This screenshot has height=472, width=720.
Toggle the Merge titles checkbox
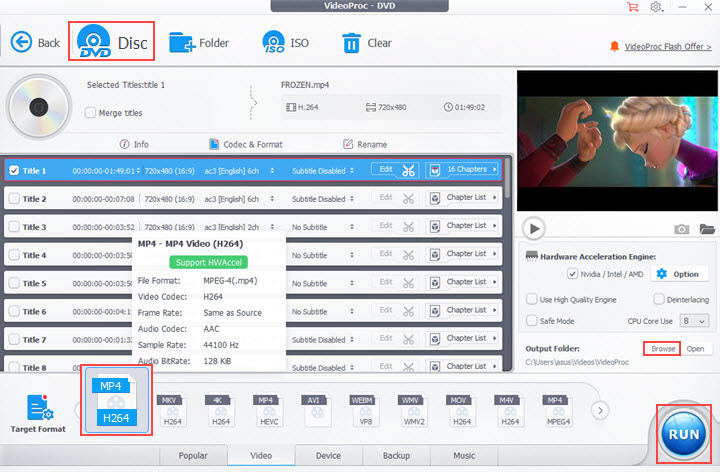point(90,112)
